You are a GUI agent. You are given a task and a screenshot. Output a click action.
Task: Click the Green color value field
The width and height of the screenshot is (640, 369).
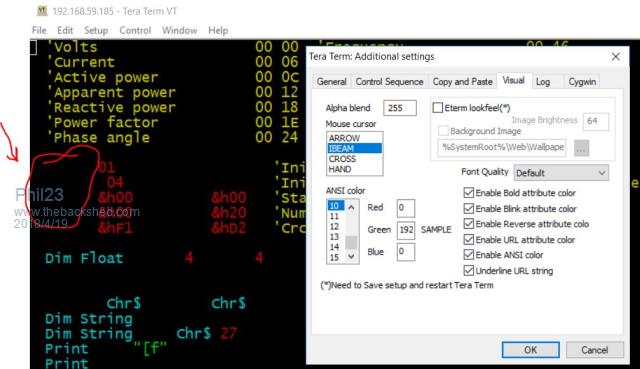(x=406, y=230)
